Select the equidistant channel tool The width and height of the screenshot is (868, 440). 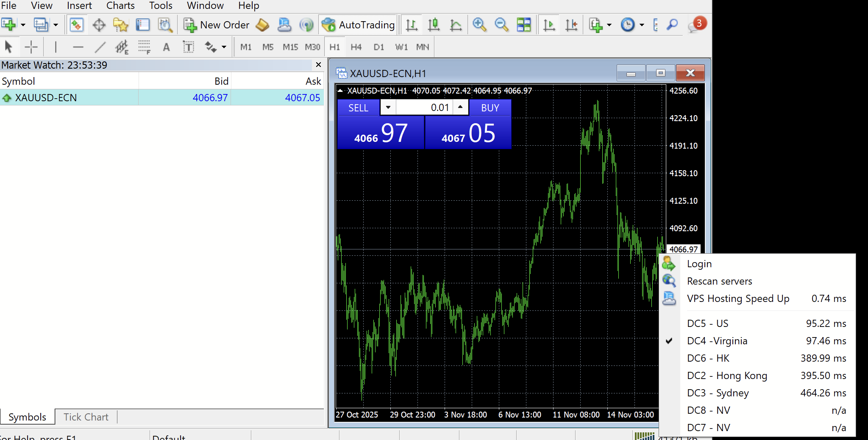(122, 47)
